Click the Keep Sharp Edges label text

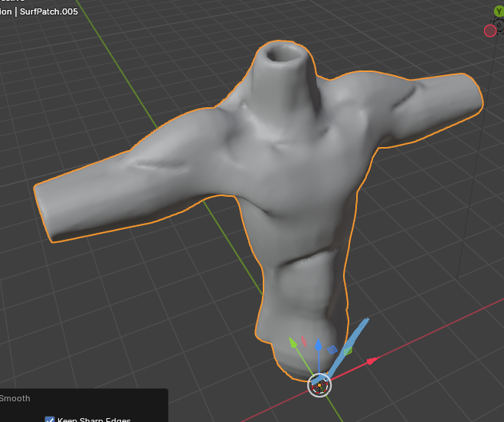[93, 420]
